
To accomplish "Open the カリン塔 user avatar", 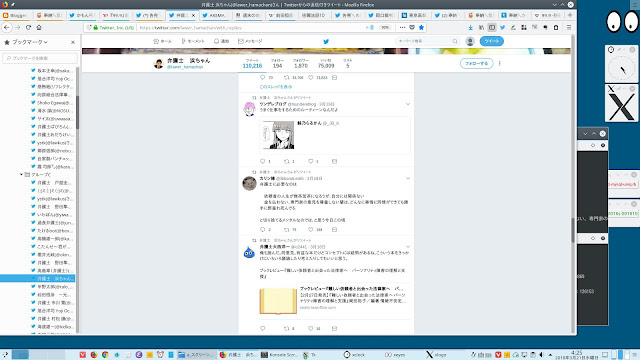I will coord(249,183).
